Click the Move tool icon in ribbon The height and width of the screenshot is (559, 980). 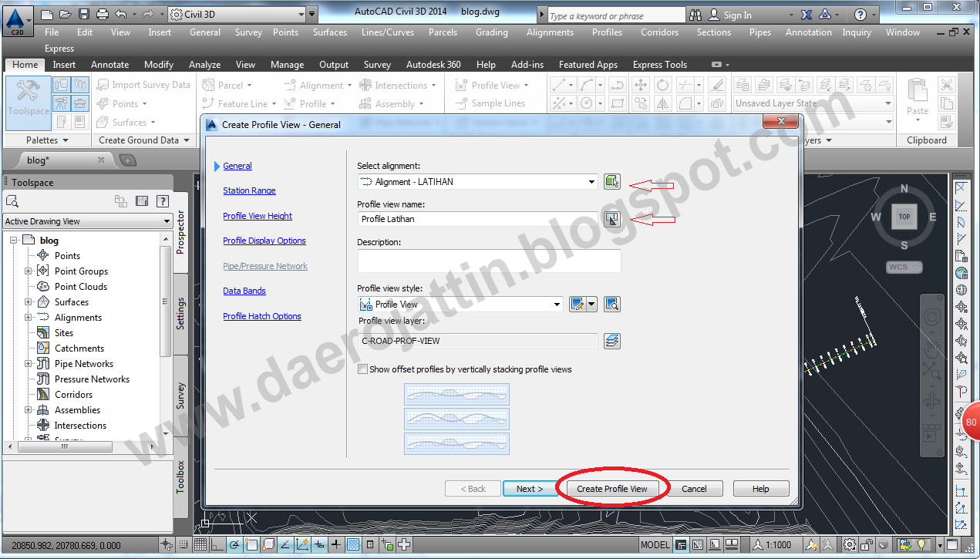point(641,85)
